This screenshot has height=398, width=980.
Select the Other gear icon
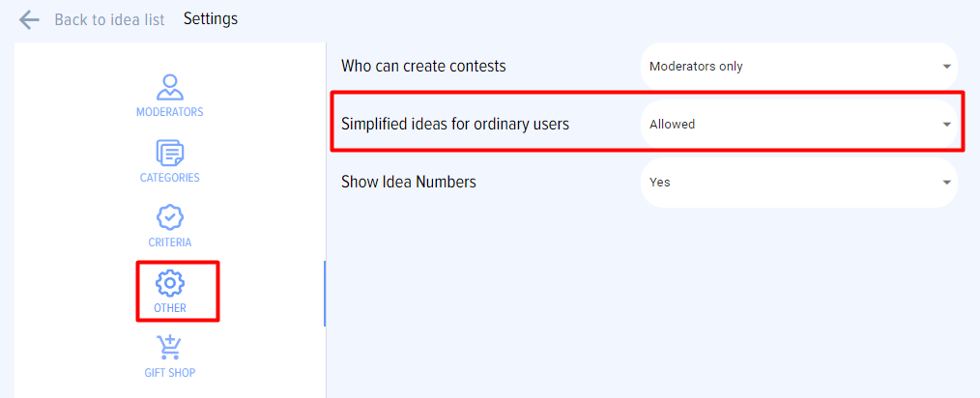point(169,283)
